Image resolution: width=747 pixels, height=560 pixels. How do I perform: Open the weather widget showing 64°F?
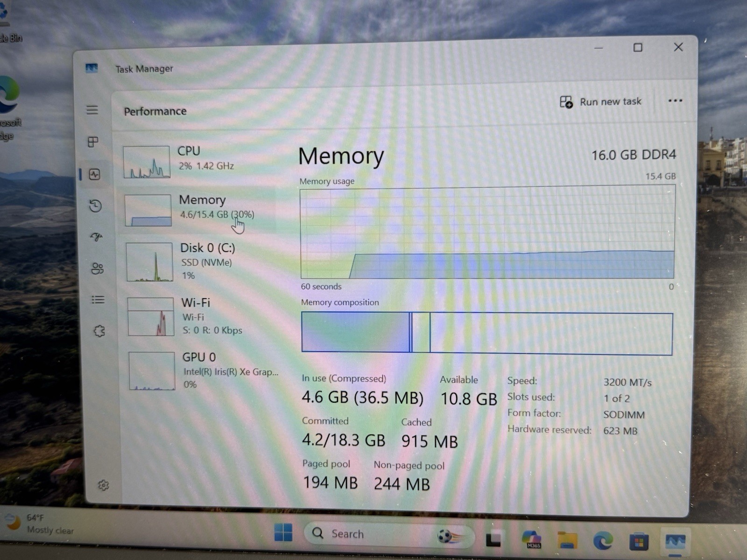point(40,524)
